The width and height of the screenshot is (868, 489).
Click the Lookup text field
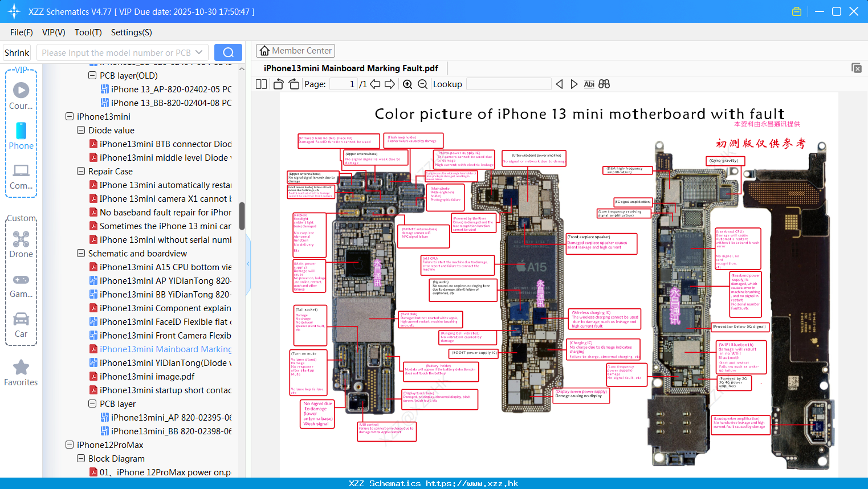[508, 84]
